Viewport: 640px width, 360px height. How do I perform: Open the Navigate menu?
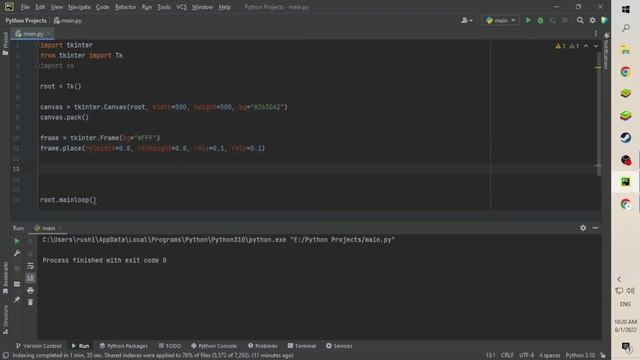pos(79,7)
